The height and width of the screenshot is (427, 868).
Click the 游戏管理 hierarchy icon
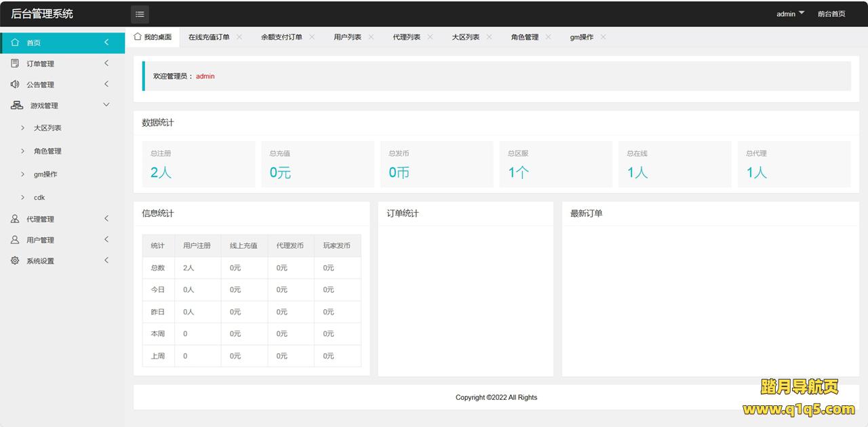tap(17, 105)
